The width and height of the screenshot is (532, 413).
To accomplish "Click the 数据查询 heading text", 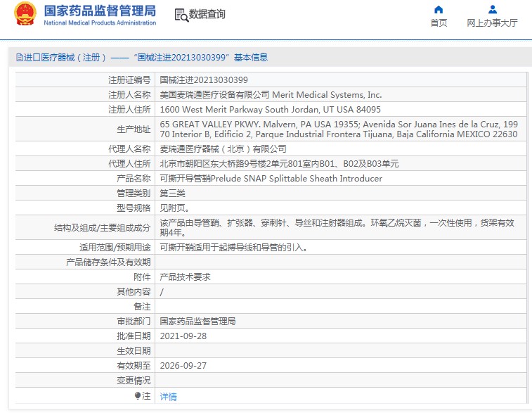I will pyautogui.click(x=207, y=14).
